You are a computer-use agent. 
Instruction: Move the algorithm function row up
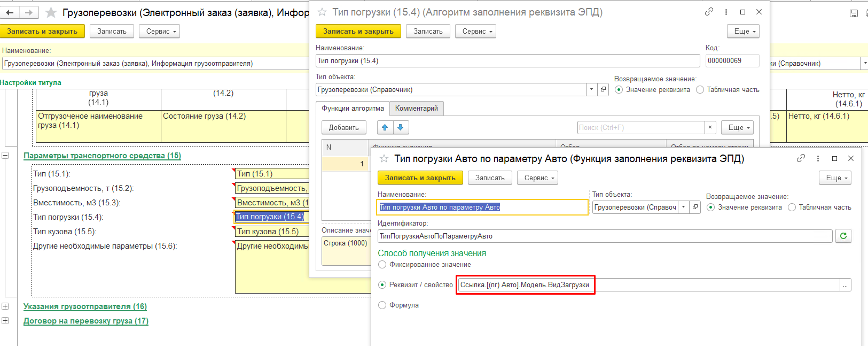coord(385,127)
